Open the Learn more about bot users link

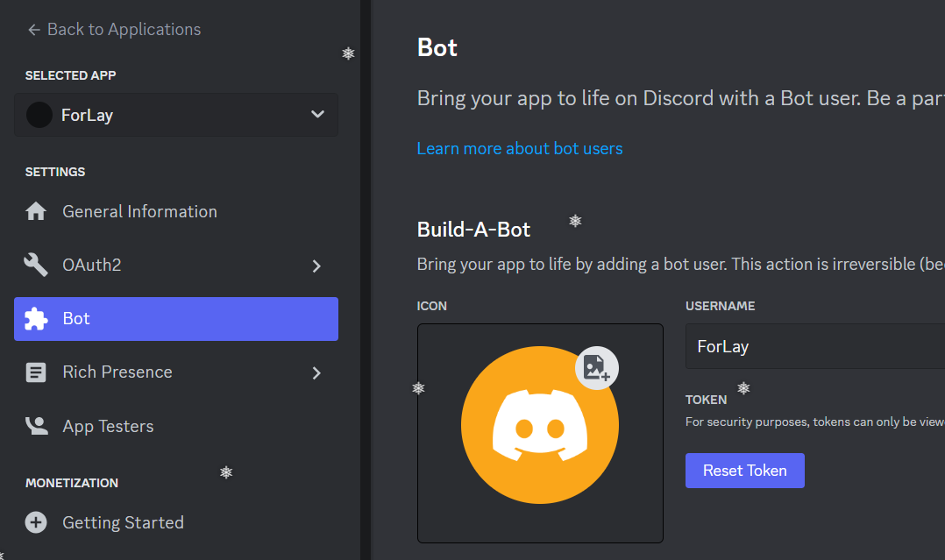[519, 147]
